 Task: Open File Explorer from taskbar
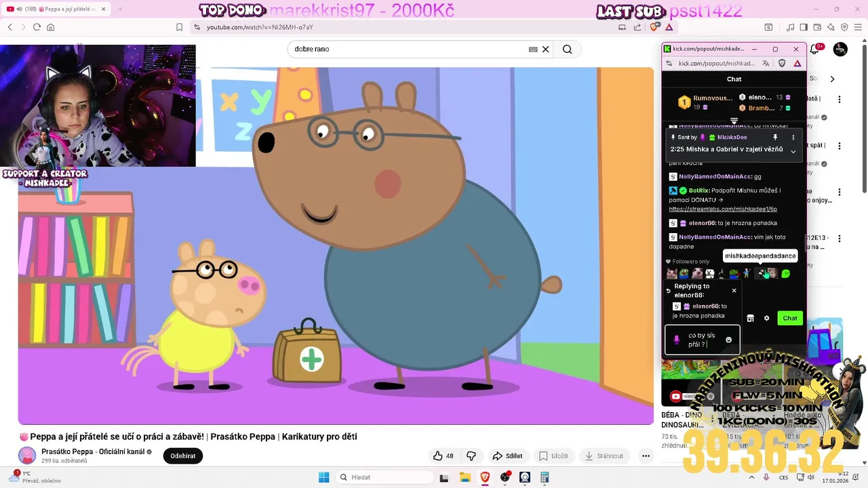pyautogui.click(x=465, y=477)
